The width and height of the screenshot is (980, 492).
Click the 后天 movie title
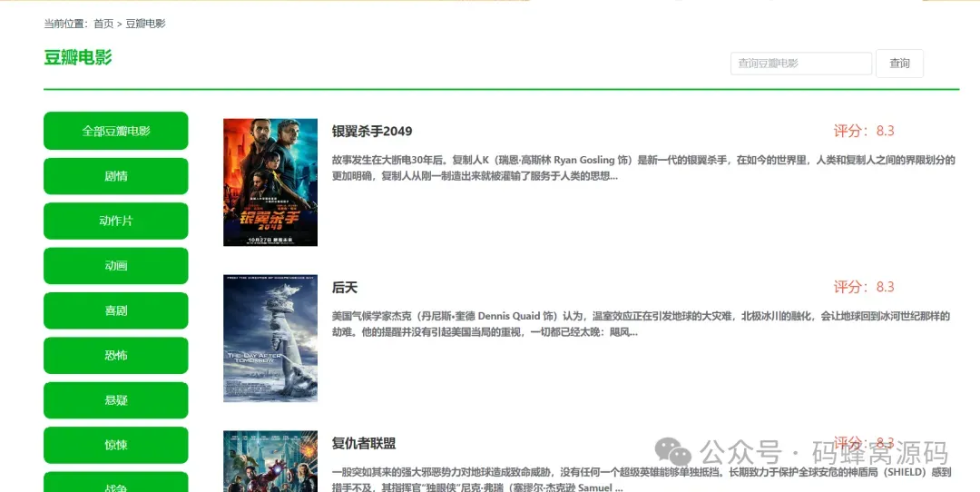coord(345,288)
